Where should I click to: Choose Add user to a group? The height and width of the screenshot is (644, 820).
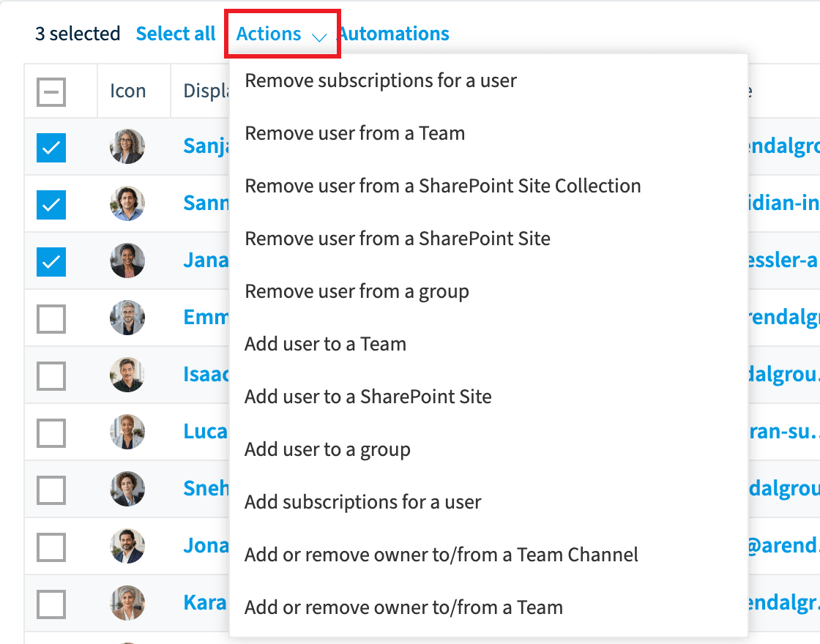(x=488, y=449)
